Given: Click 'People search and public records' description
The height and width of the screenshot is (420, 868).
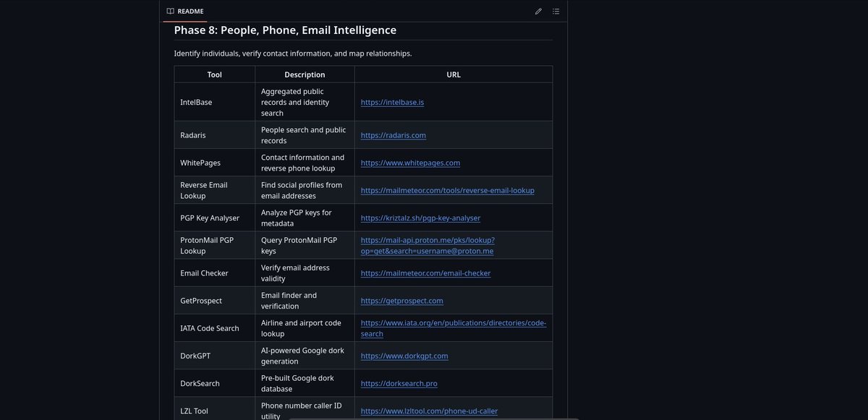Looking at the screenshot, I should (x=303, y=135).
